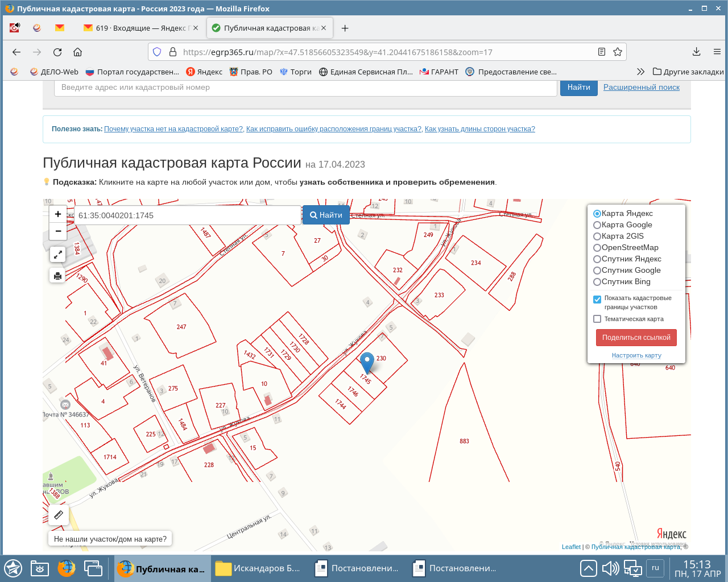Image resolution: width=728 pixels, height=582 pixels.
Task: Uncheck Показать кадастровые границы участков
Action: pos(597,299)
